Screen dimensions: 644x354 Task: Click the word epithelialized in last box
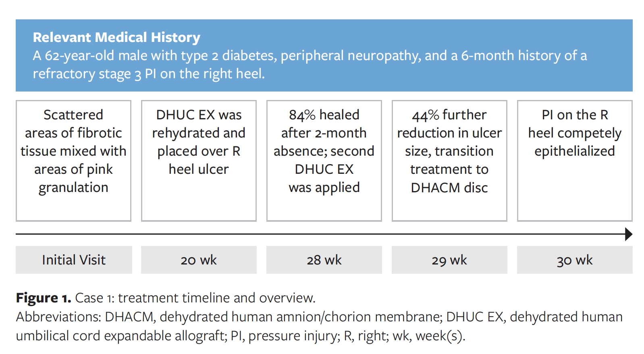point(575,151)
